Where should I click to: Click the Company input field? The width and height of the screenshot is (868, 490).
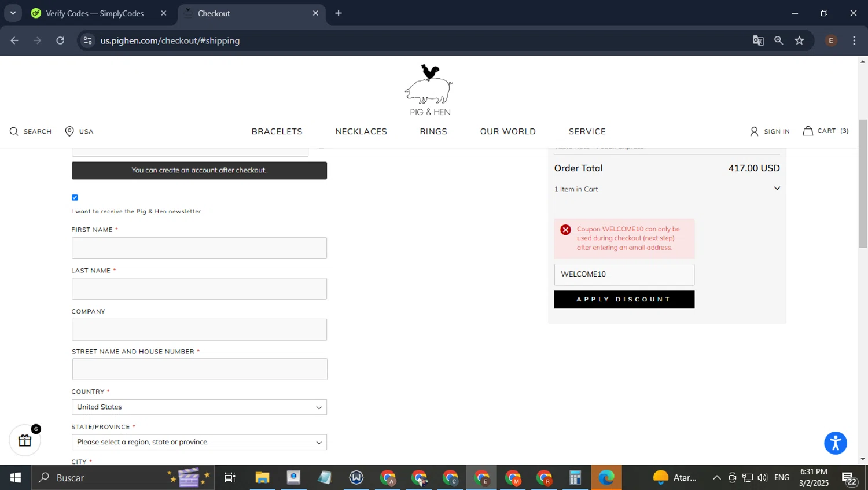click(x=199, y=330)
